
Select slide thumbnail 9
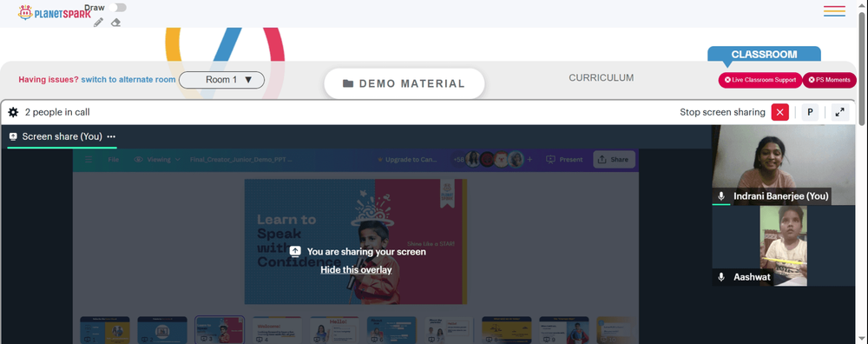click(x=564, y=330)
